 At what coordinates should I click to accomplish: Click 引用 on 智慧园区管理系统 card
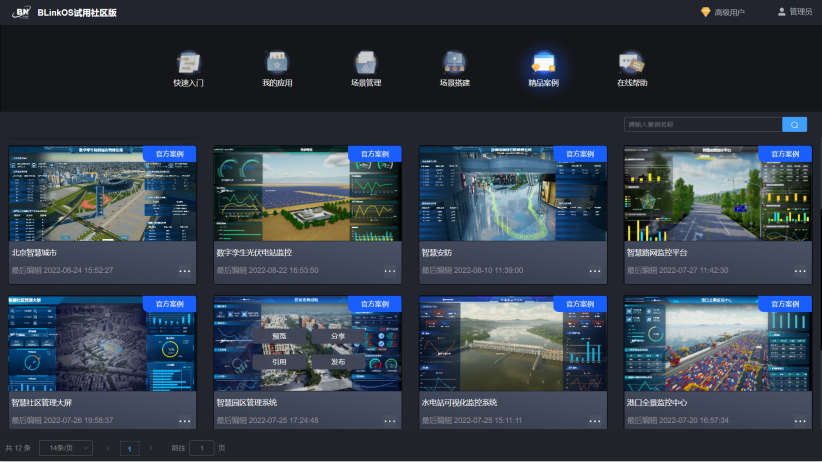(280, 362)
